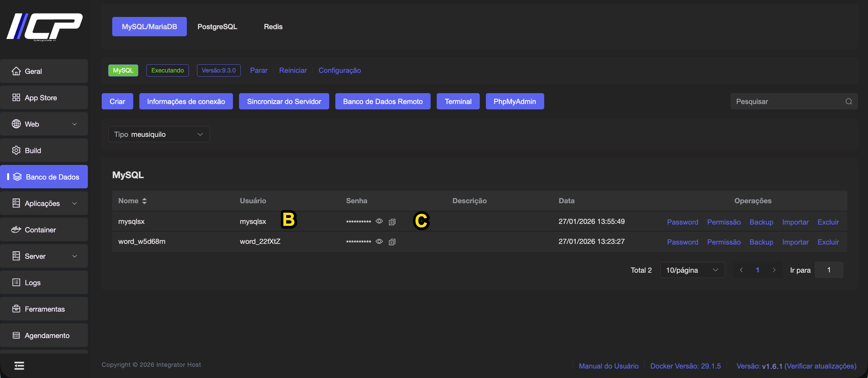Switch to the PostgreSQL tab
868x378 pixels.
[217, 27]
